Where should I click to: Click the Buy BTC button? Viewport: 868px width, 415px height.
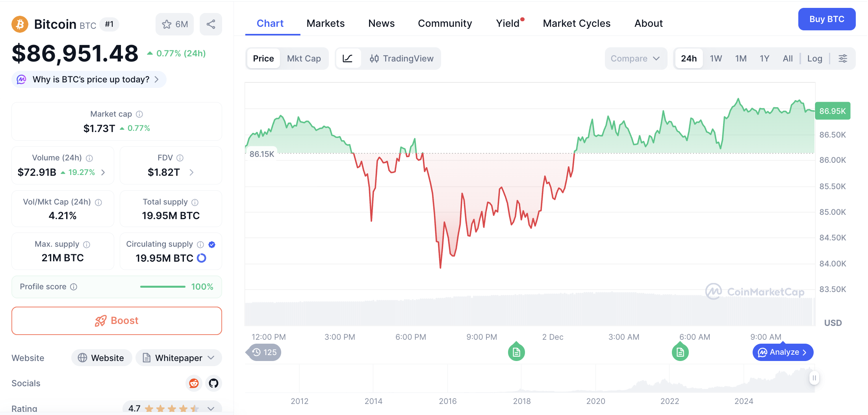[827, 19]
